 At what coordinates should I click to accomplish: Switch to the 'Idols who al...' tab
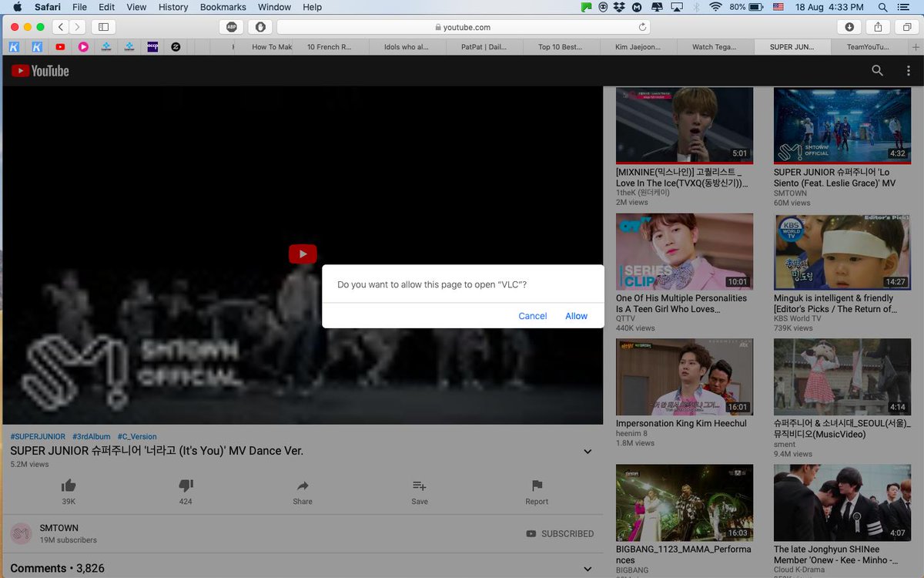[407, 47]
